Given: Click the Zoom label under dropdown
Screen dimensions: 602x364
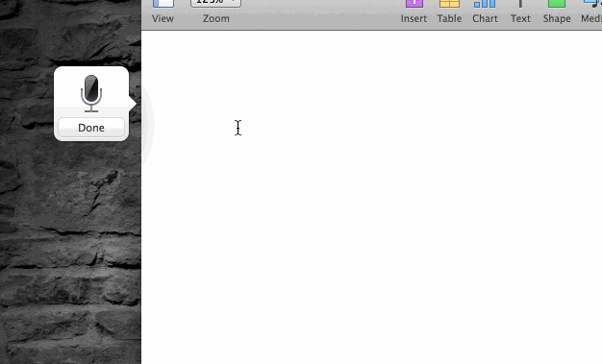Looking at the screenshot, I should [x=216, y=18].
